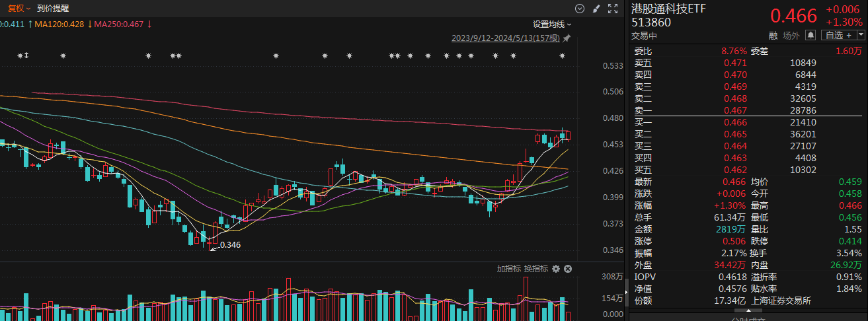
Task: Open the 复权 adjustment dropdown
Action: 19,9
